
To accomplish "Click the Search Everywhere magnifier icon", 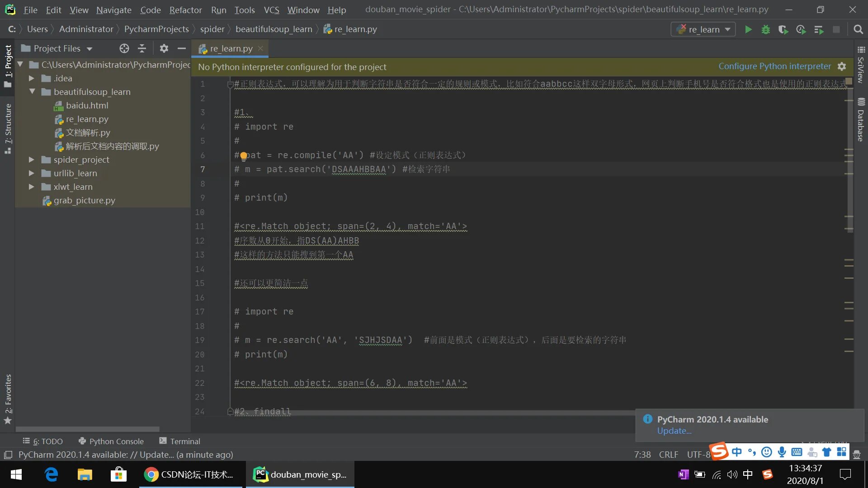I will tap(858, 30).
